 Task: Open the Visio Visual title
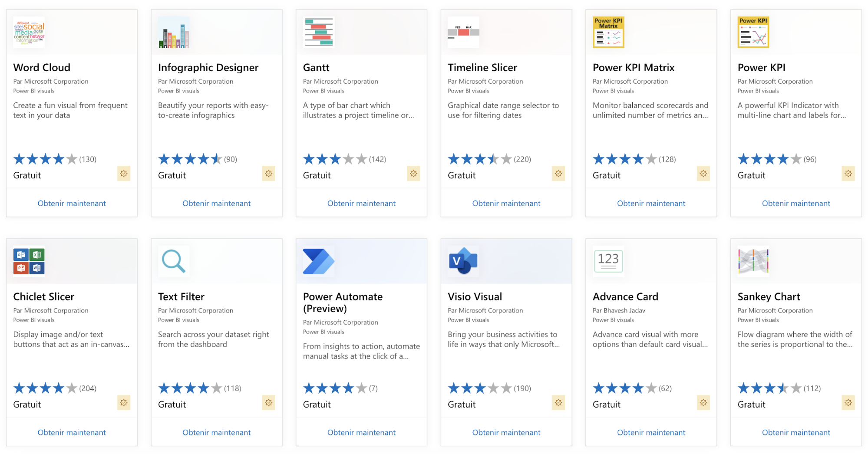coord(475,297)
